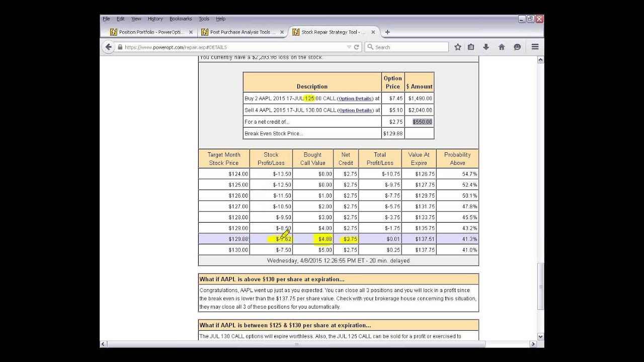Click the smiley chat icon in toolbar
Screen dimensions: 644x362
click(x=517, y=47)
